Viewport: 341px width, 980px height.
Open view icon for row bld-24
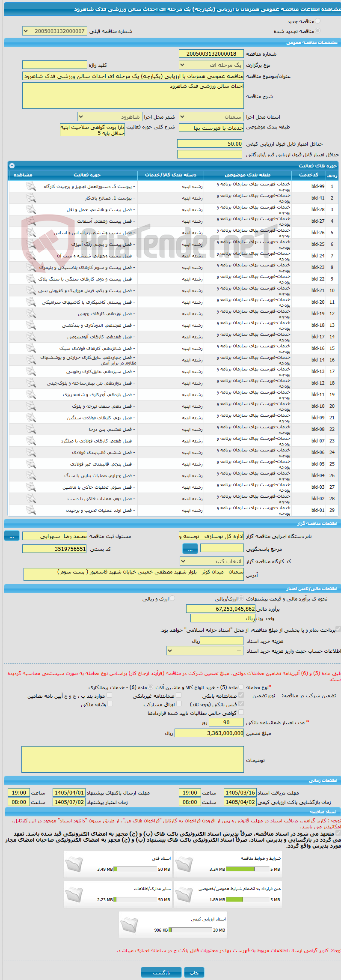pyautogui.click(x=31, y=256)
